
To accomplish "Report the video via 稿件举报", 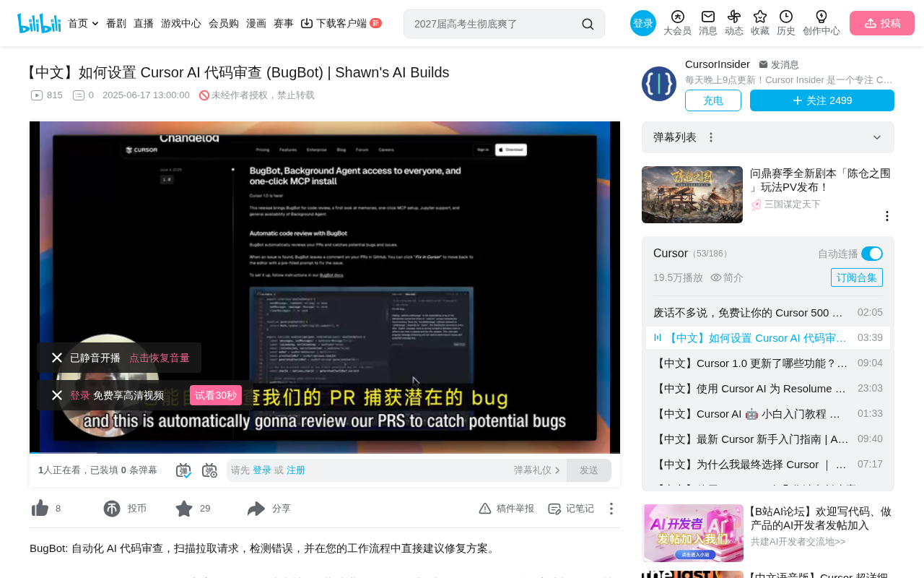I will point(507,509).
